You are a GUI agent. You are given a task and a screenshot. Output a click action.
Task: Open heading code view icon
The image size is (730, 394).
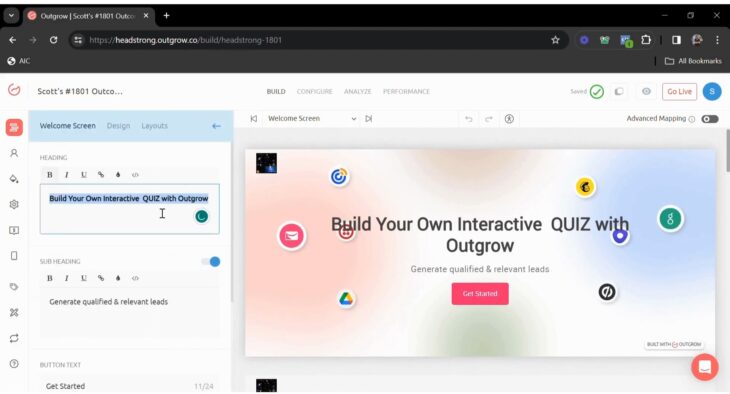click(135, 175)
